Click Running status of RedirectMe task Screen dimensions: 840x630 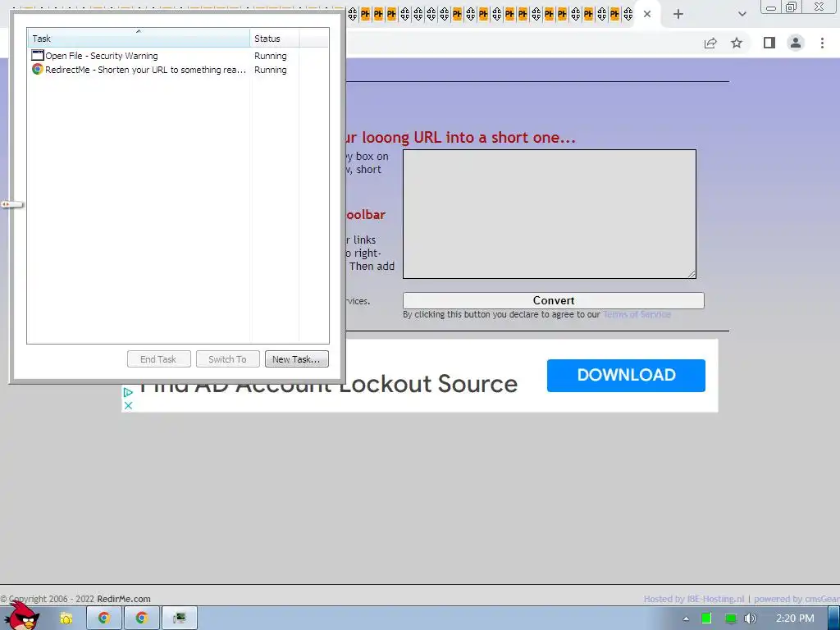[x=270, y=70]
